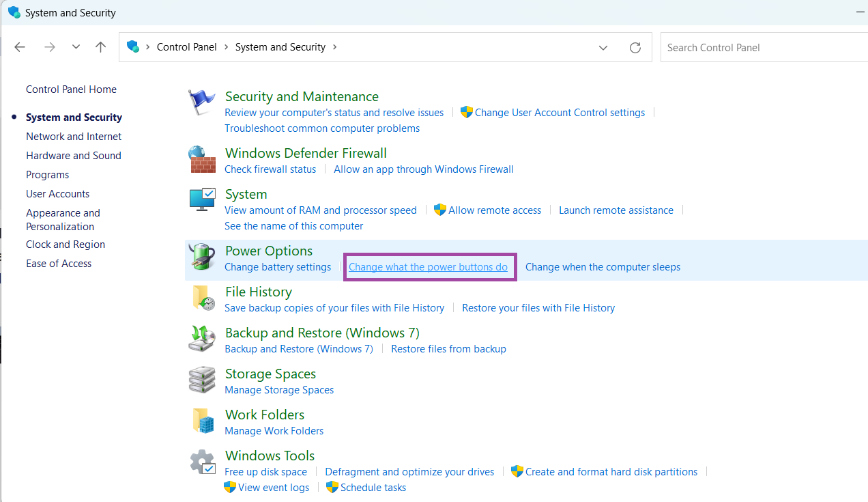Open Change what the power buttons do

(x=428, y=267)
